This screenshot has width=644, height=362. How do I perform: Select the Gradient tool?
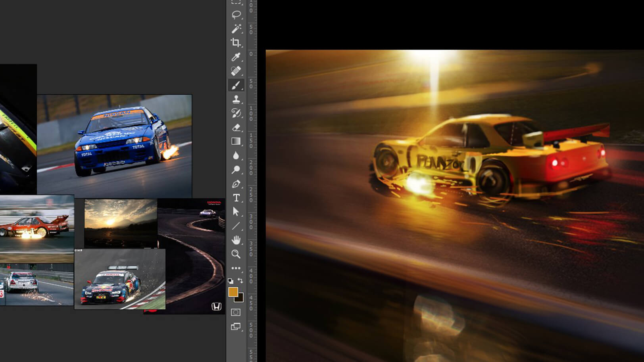coord(236,142)
